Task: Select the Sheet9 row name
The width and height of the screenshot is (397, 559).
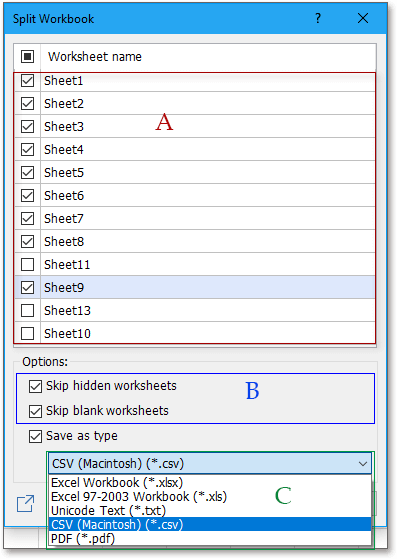Action: coord(64,288)
